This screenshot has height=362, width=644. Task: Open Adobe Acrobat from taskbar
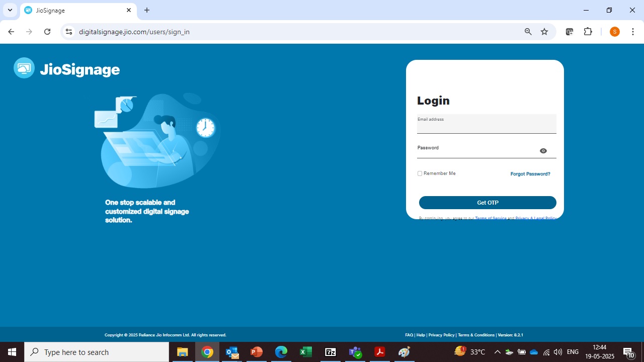point(380,352)
